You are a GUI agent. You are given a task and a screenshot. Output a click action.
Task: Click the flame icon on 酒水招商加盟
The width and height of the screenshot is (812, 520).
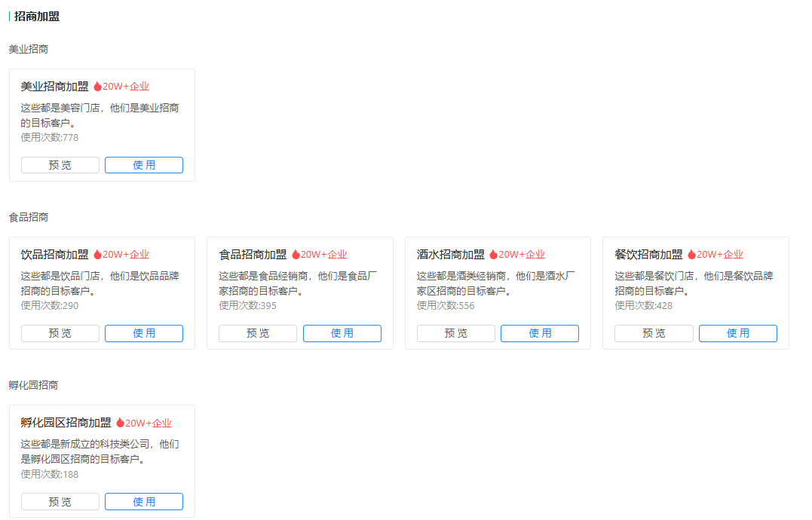(x=494, y=255)
